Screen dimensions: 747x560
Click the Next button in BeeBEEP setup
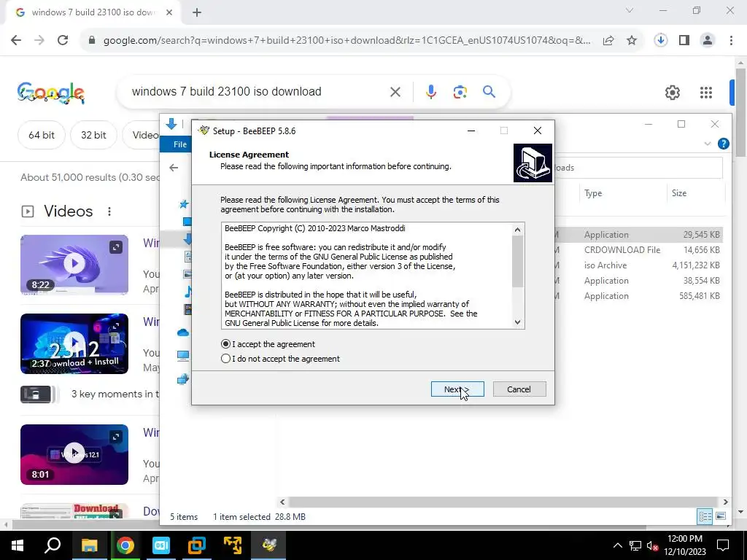457,389
